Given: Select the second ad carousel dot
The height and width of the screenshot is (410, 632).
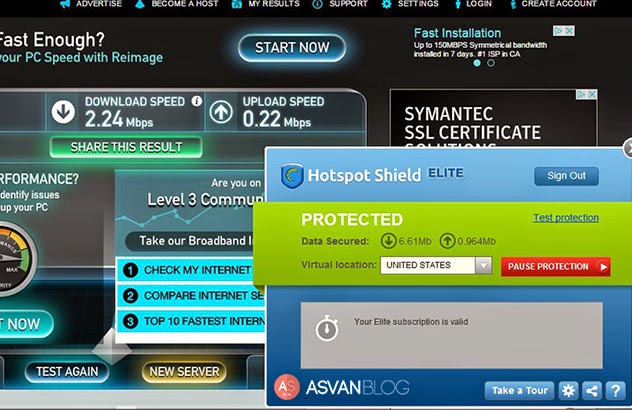Looking at the screenshot, I should coord(491,63).
